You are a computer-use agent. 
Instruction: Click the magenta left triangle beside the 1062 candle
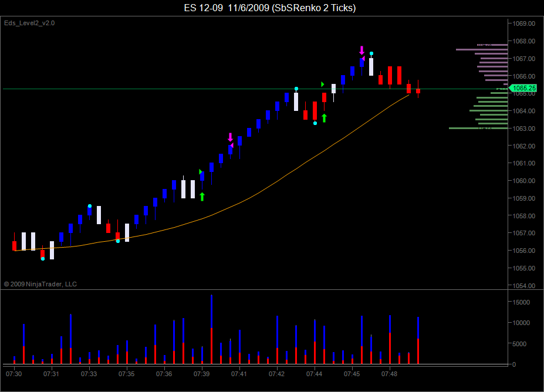point(232,146)
